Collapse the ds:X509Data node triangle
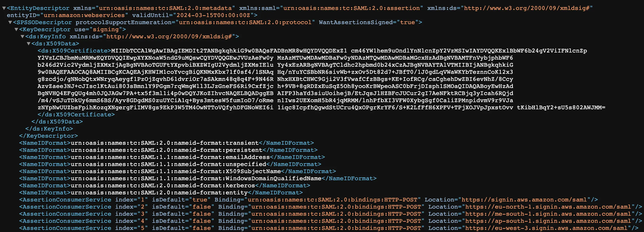The width and height of the screenshot is (644, 232). 29,44
